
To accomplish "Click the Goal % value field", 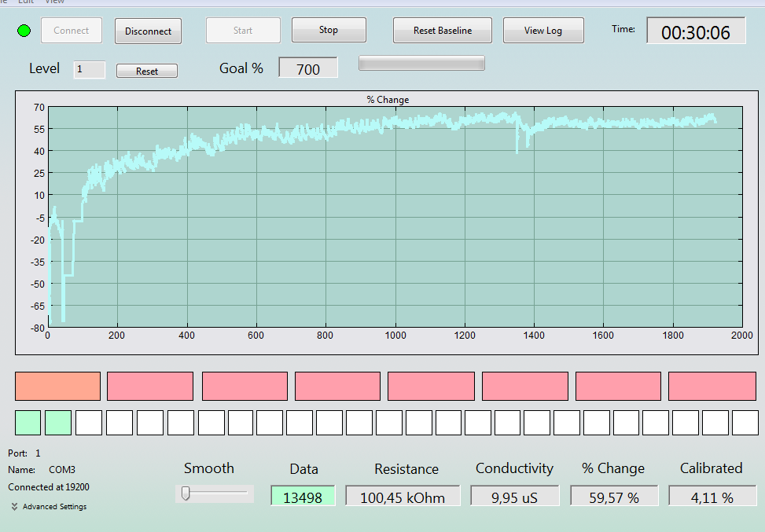I will point(308,68).
